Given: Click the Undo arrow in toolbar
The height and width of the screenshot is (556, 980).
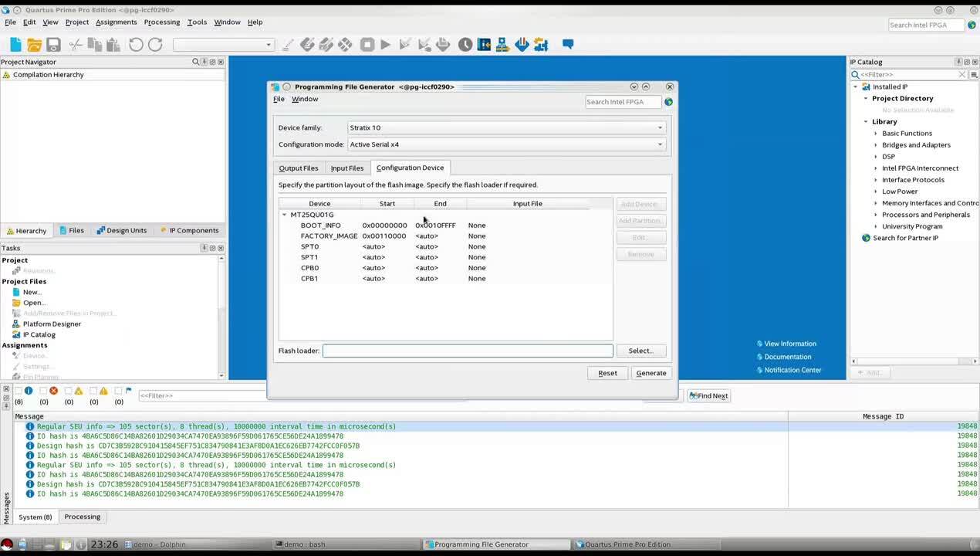Looking at the screenshot, I should (x=136, y=45).
